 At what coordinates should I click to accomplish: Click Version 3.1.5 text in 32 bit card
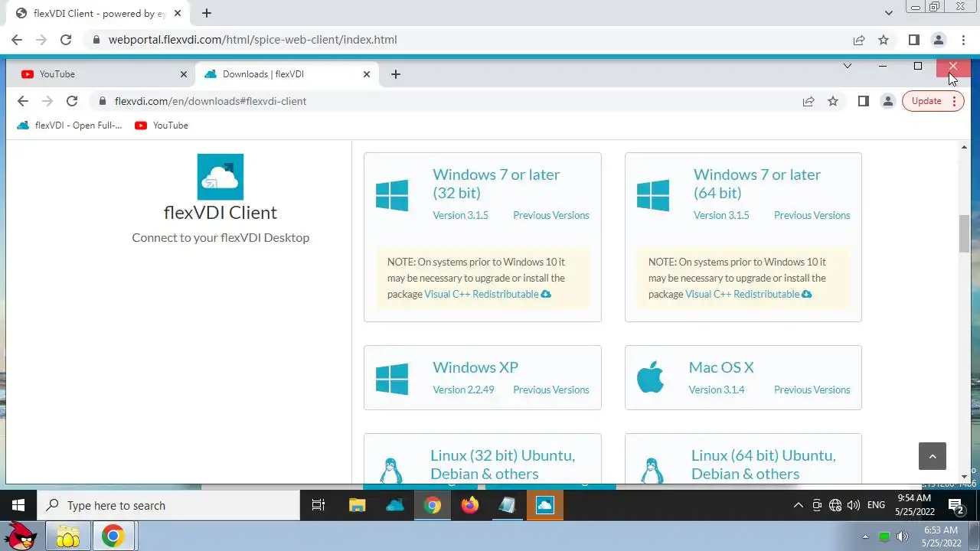(460, 215)
